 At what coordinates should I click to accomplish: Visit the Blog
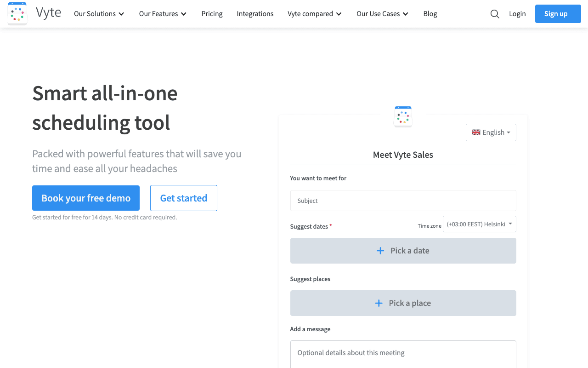pos(430,14)
